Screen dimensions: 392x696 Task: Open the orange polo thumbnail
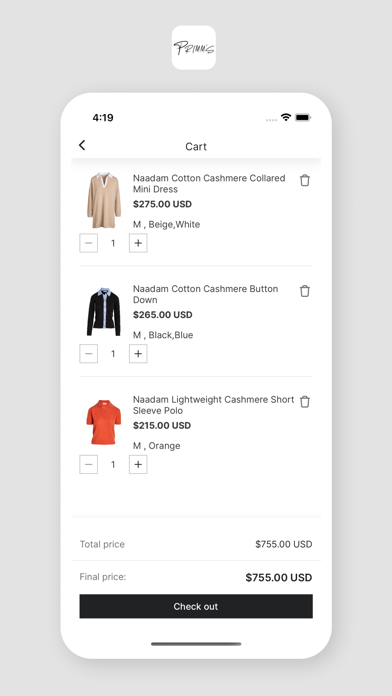coord(103,422)
